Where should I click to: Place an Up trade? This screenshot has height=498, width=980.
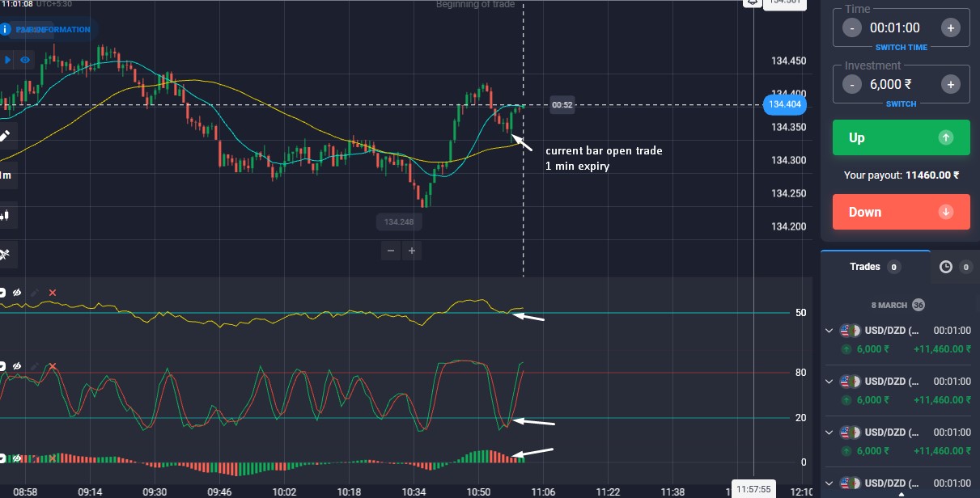901,137
